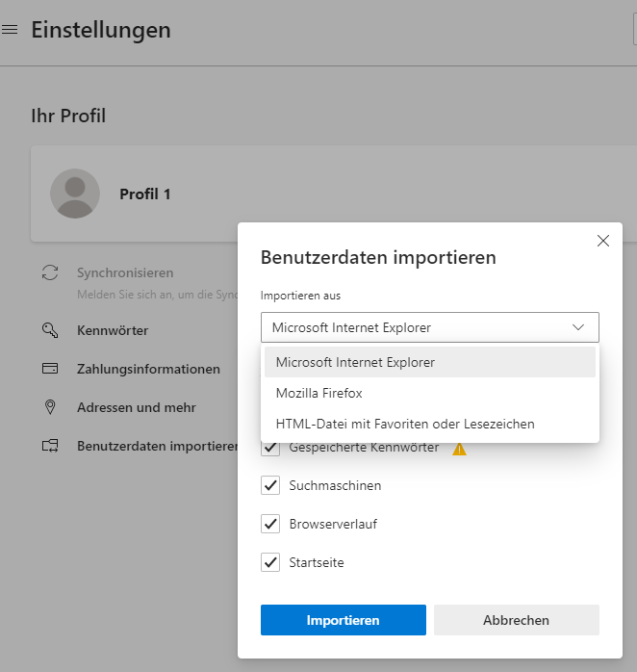Open the Zahlungsinformationen settings entry

[148, 369]
